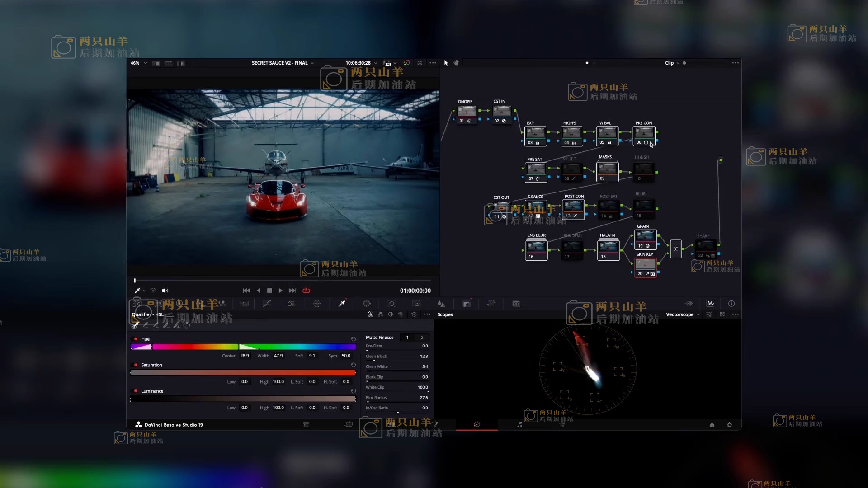Reset the Hue qualifier controls
The height and width of the screenshot is (488, 868).
(353, 339)
